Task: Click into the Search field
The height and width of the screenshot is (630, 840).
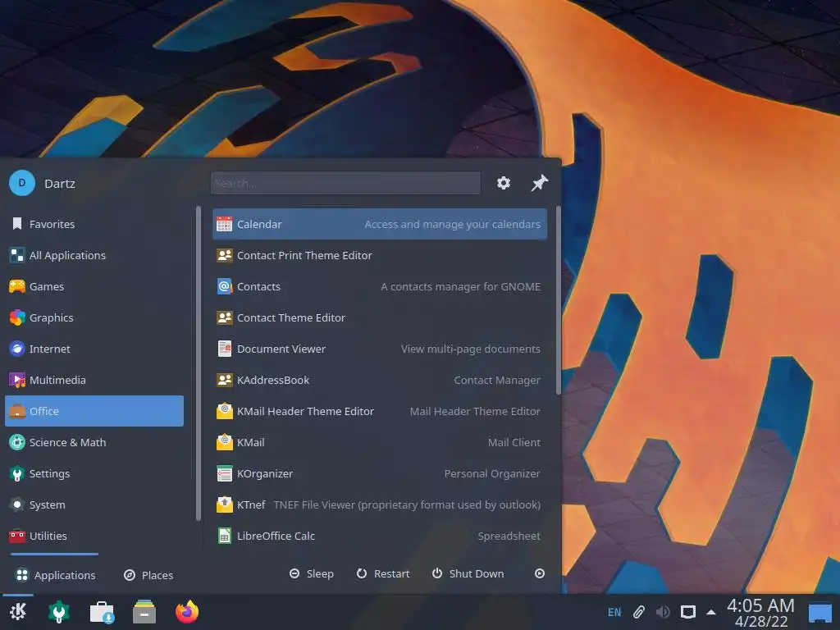Action: (x=345, y=183)
